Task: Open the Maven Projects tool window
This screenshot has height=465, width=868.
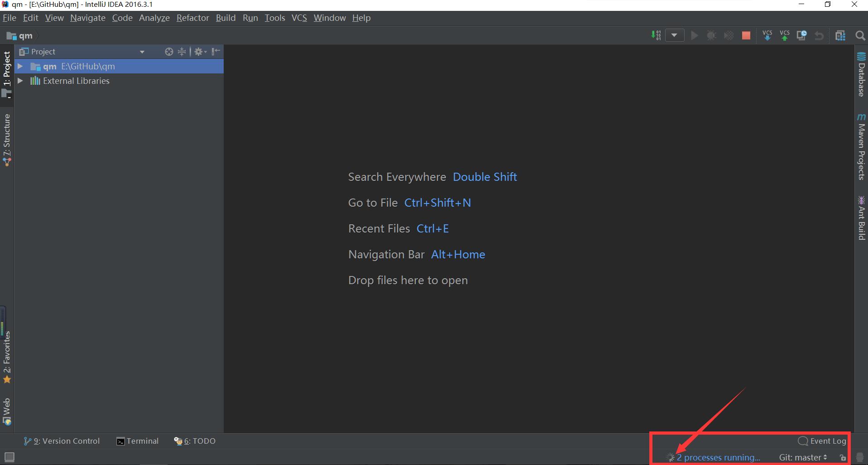Action: (x=861, y=146)
